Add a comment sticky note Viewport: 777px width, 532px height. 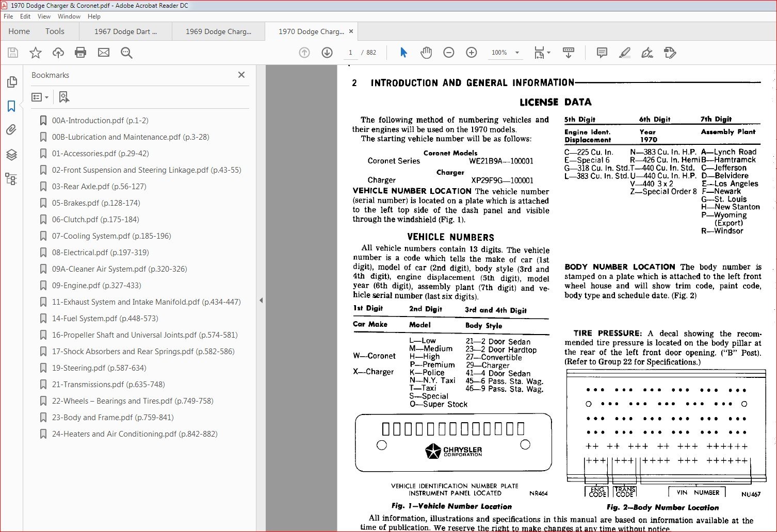click(602, 53)
